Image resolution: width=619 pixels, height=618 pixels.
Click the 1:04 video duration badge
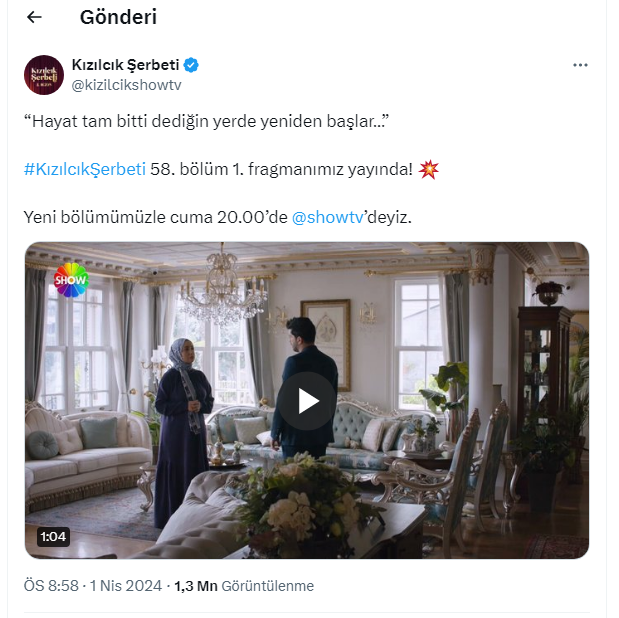[53, 537]
